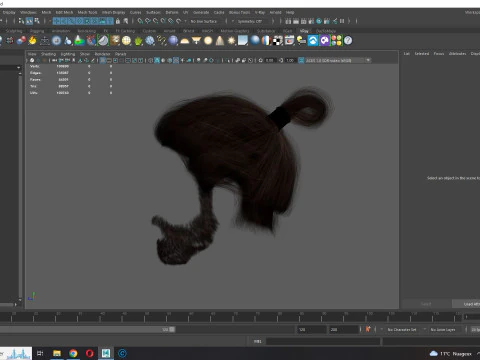Click the green plant shelf icon
The image size is (480, 360).
pos(138,41)
